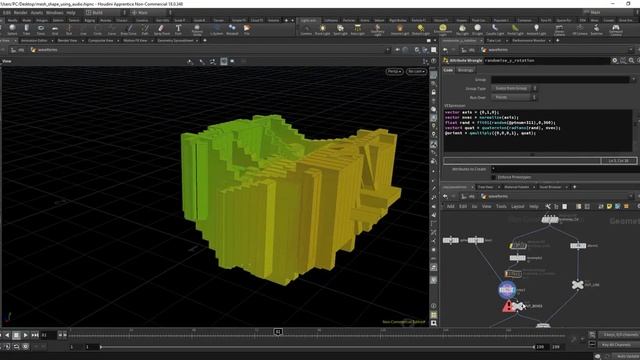This screenshot has width=640, height=360.
Task: Add an Environment Light from shelf
Action: [x=442, y=29]
